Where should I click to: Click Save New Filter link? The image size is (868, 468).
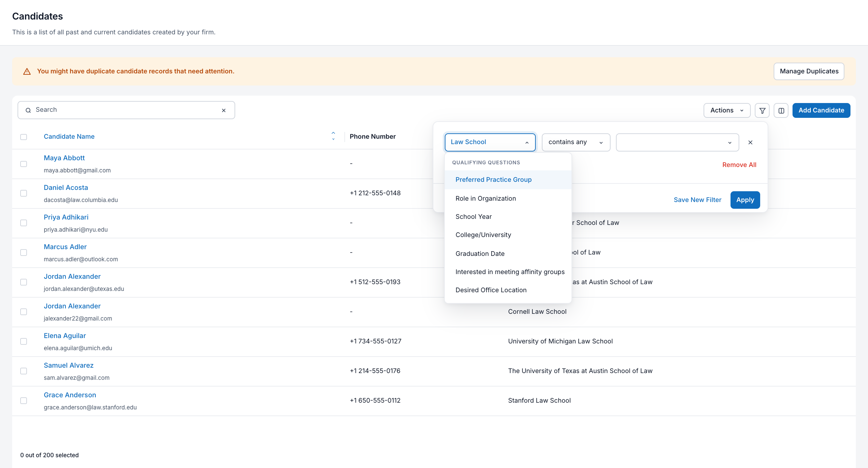tap(697, 200)
